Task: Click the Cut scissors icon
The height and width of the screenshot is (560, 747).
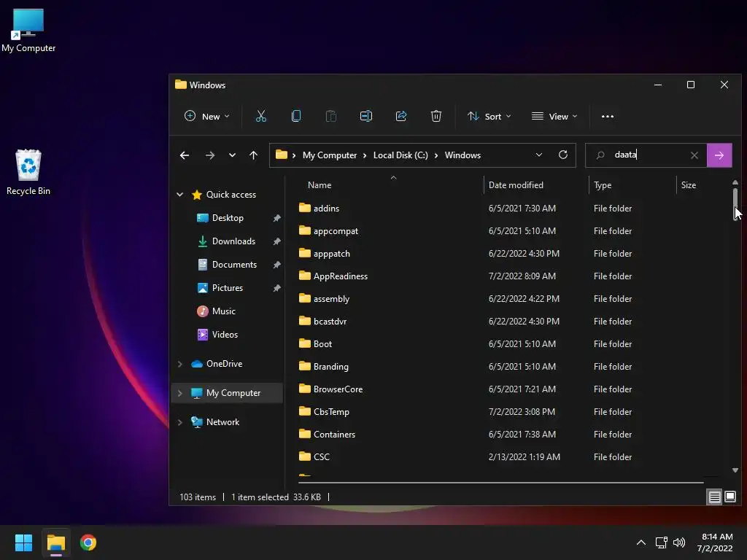Action: (260, 116)
